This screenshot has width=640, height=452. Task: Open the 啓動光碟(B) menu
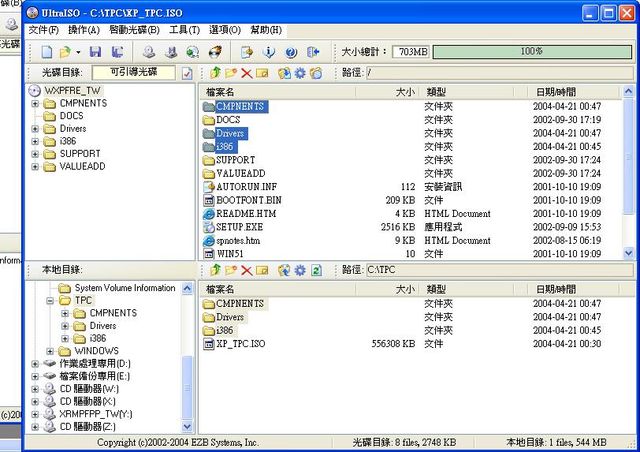pos(134,30)
